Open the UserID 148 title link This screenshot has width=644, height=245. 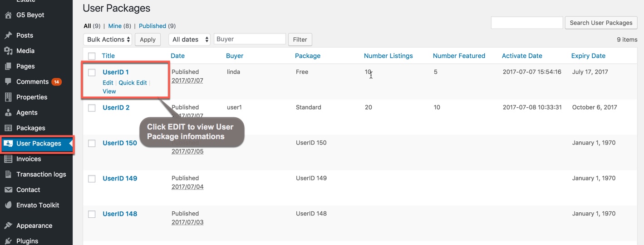pyautogui.click(x=120, y=214)
